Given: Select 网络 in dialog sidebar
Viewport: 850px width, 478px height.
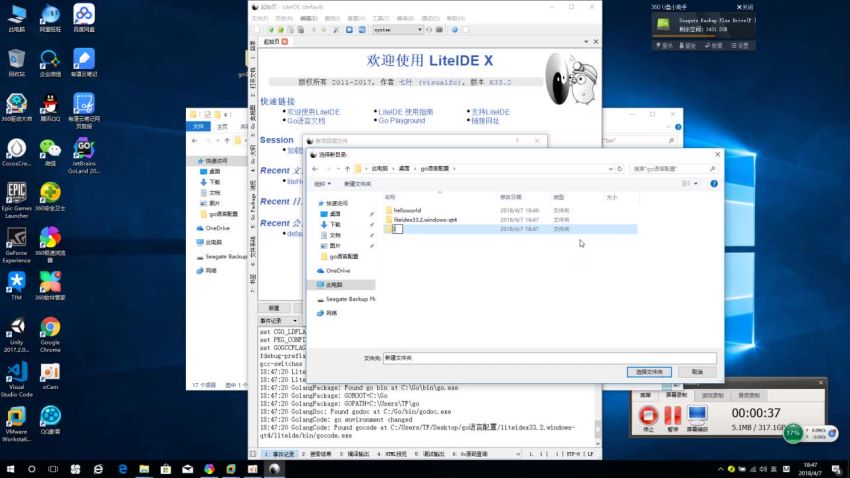Looking at the screenshot, I should (327, 313).
